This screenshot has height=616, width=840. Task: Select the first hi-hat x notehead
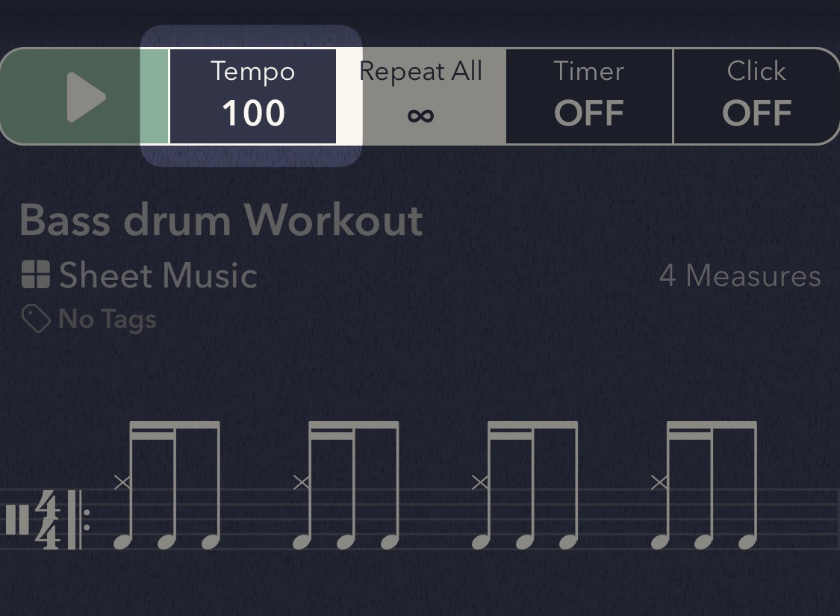(122, 483)
